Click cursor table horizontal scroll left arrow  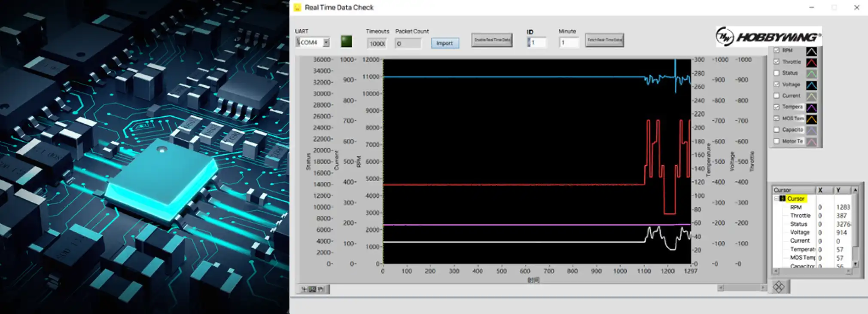point(776,271)
